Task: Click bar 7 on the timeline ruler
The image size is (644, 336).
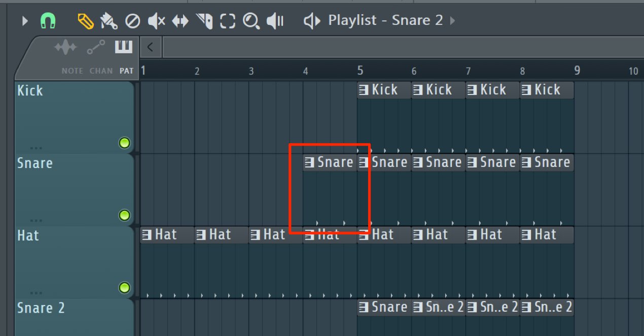Action: click(468, 71)
